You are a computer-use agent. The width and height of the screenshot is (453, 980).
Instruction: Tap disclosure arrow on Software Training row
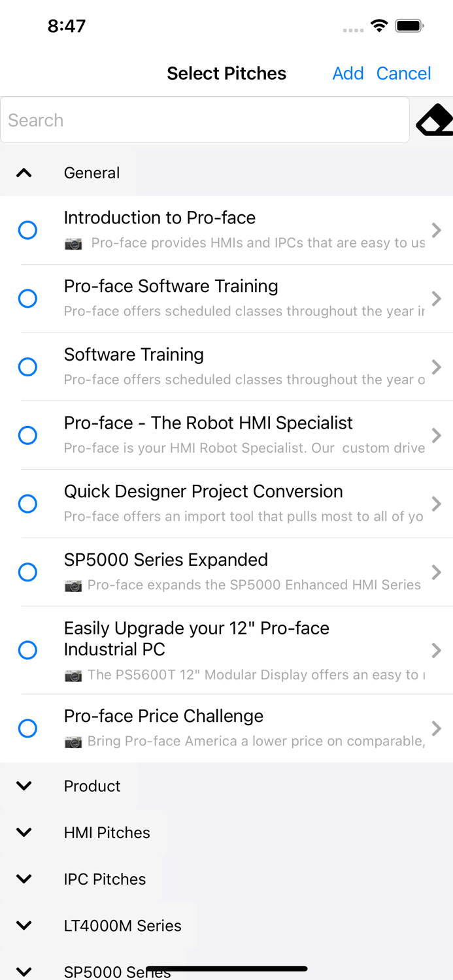[x=437, y=367]
